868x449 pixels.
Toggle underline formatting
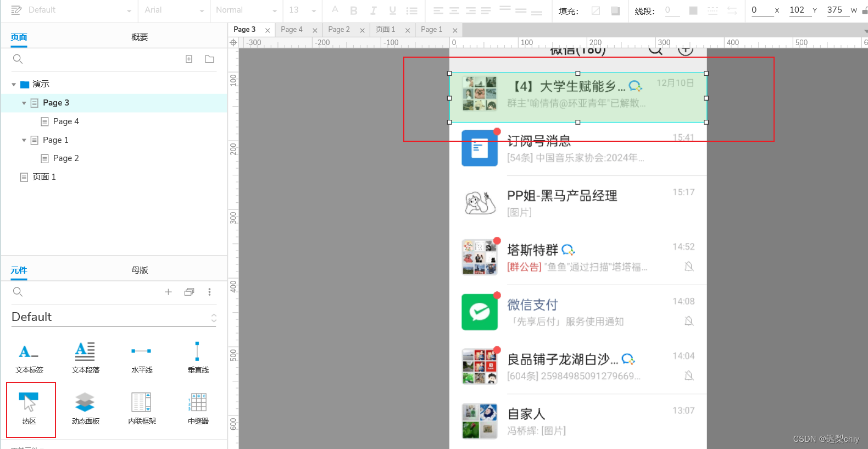click(392, 10)
